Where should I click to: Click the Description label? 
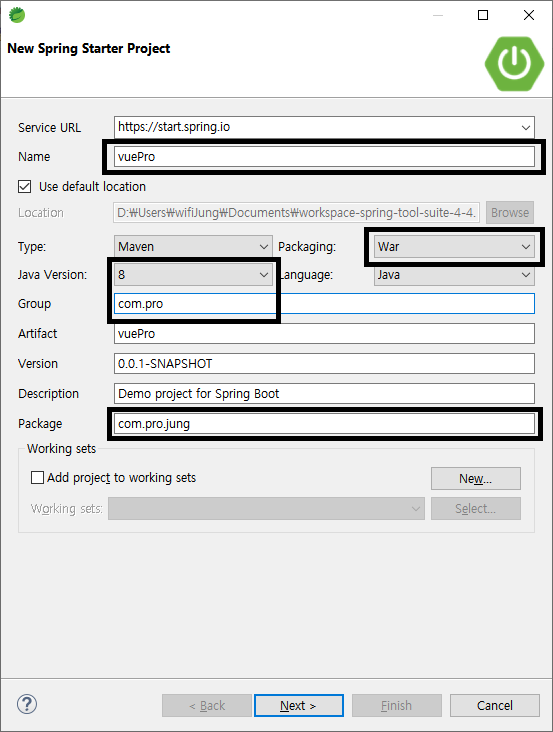[x=49, y=394]
